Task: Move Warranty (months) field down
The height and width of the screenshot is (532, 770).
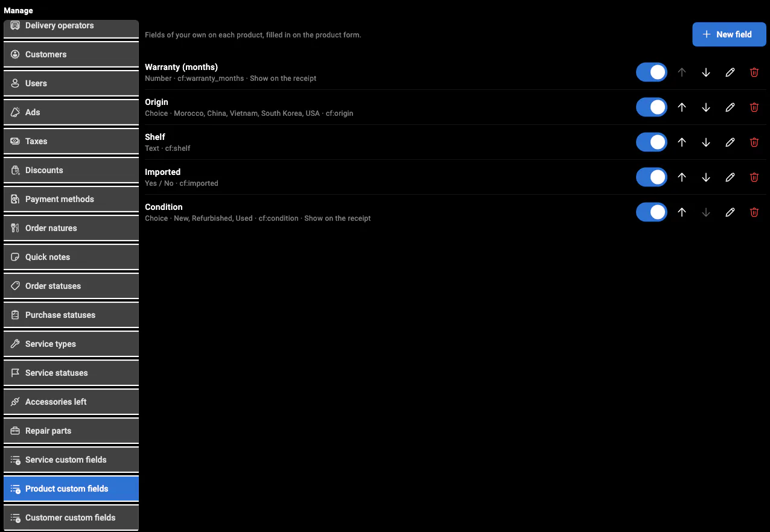Action: click(x=706, y=72)
